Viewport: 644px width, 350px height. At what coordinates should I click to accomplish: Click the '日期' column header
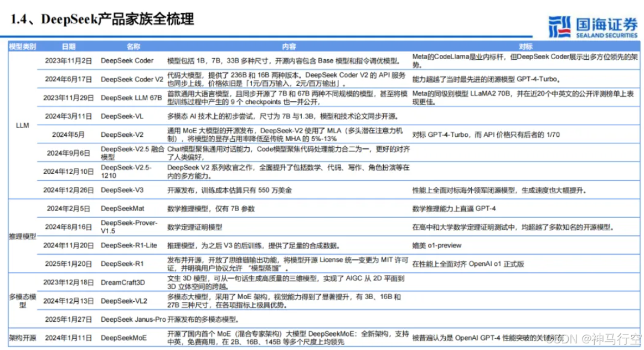[69, 47]
